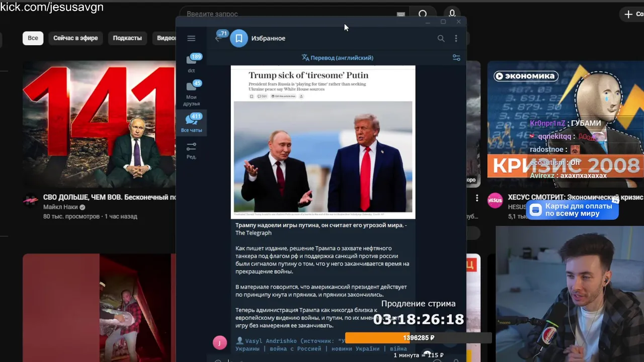Viewport: 644px width, 362px height.
Task: Click paragraph starting 'Как пишет издание'
Action: coord(322,260)
